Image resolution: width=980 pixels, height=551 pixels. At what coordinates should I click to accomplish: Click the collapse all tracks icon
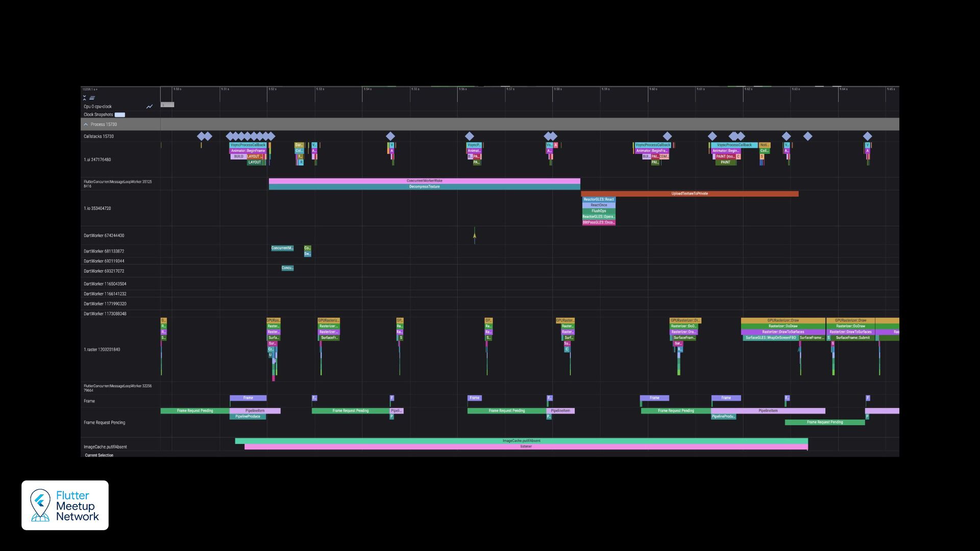click(85, 97)
